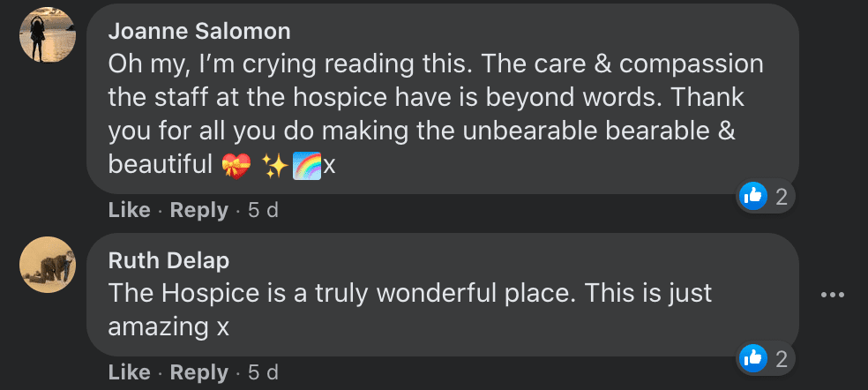Screen dimensions: 868x390
Task: Open Ruth Delap's profile picture
Action: tap(48, 264)
